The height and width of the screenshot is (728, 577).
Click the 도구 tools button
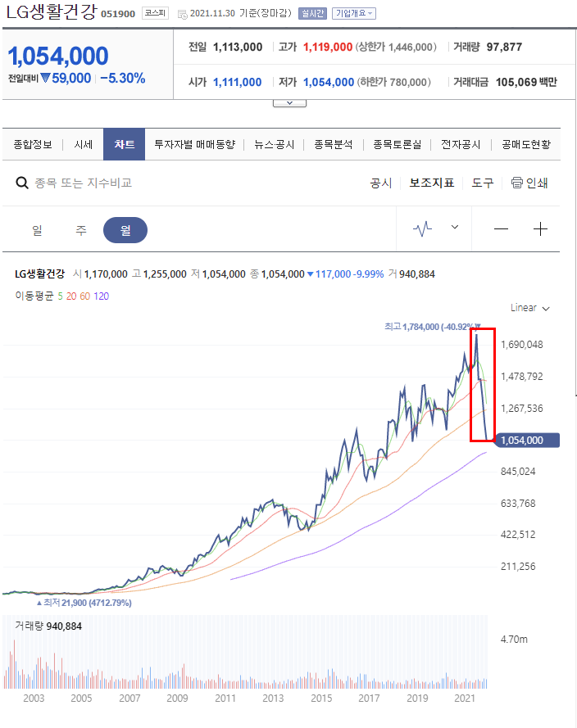tap(483, 183)
